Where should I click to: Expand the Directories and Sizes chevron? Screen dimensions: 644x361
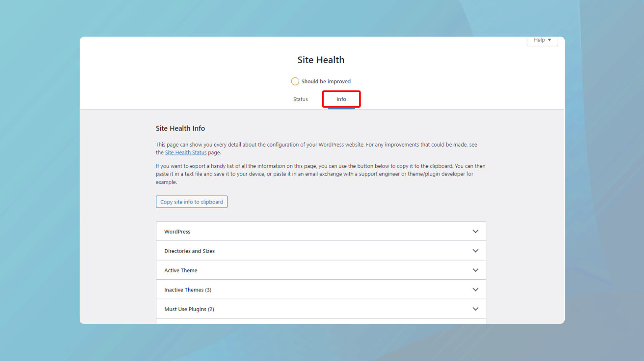475,250
